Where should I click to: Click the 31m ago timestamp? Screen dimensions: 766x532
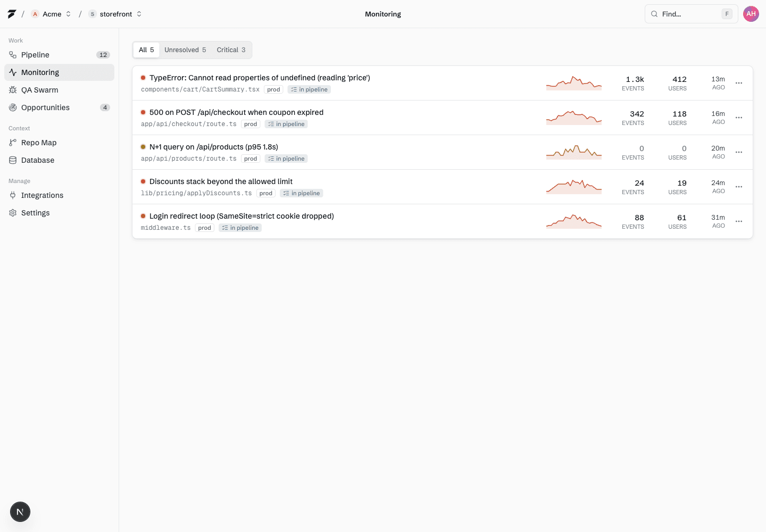[718, 221]
